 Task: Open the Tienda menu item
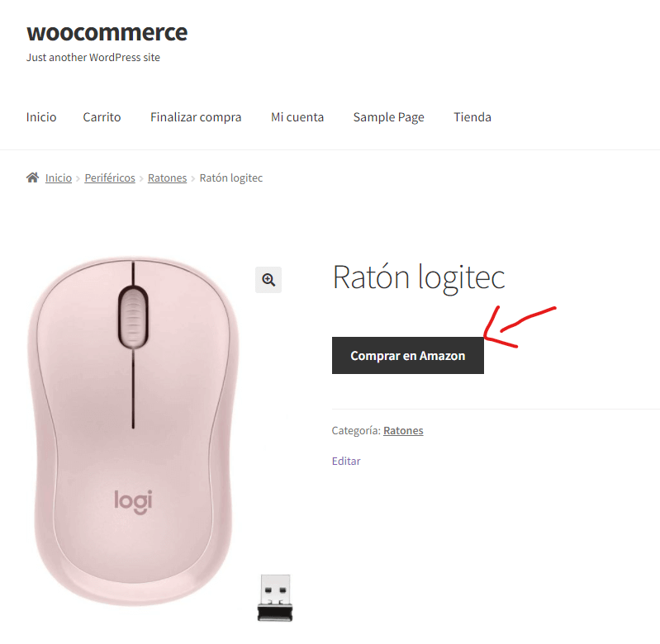pos(472,117)
